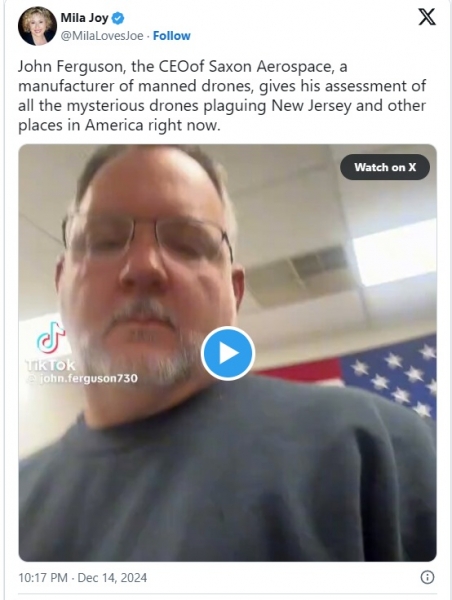Open the @MilaLovesJoe handle link
The width and height of the screenshot is (452, 600).
click(x=102, y=36)
